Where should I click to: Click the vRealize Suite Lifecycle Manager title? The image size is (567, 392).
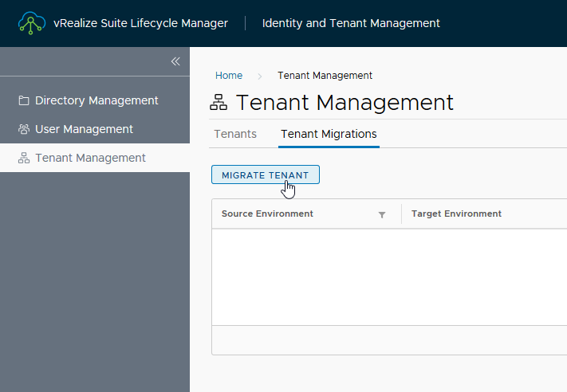point(140,23)
